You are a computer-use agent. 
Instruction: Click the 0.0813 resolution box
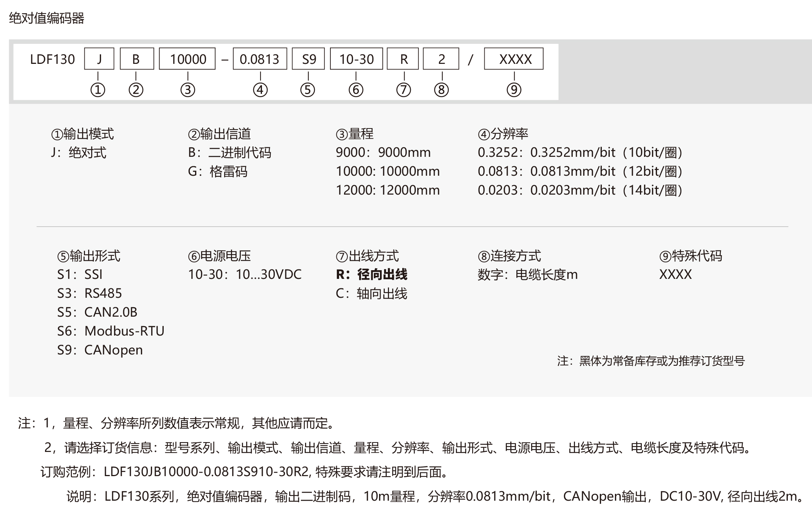pyautogui.click(x=260, y=59)
